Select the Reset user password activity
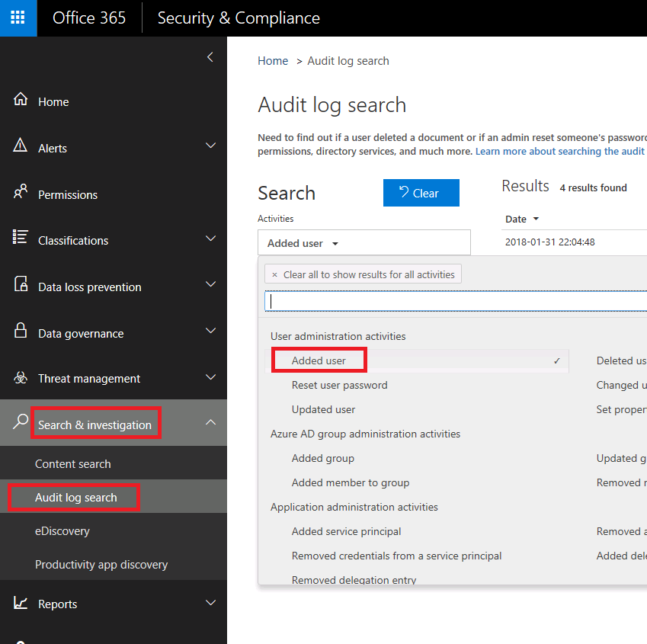The width and height of the screenshot is (647, 644). tap(339, 385)
